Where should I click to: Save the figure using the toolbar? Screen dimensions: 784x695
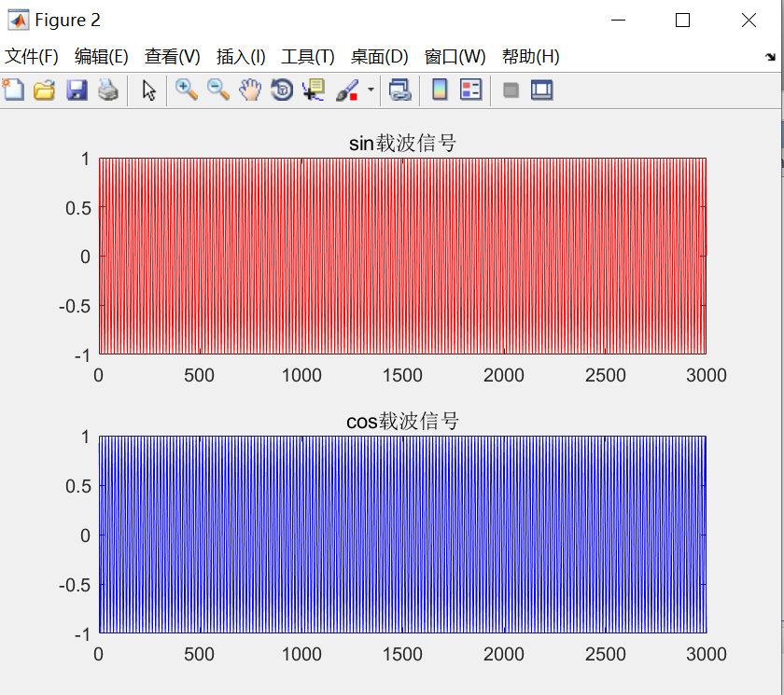[76, 90]
